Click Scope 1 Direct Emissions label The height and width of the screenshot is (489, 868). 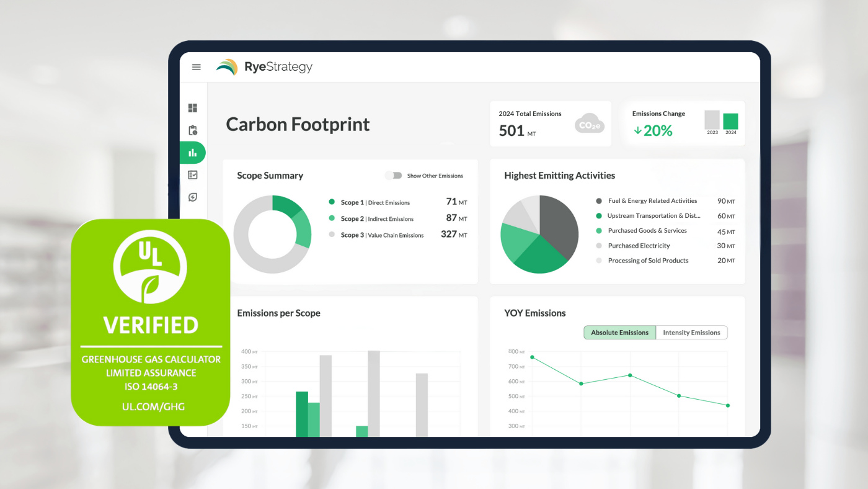[x=375, y=202]
